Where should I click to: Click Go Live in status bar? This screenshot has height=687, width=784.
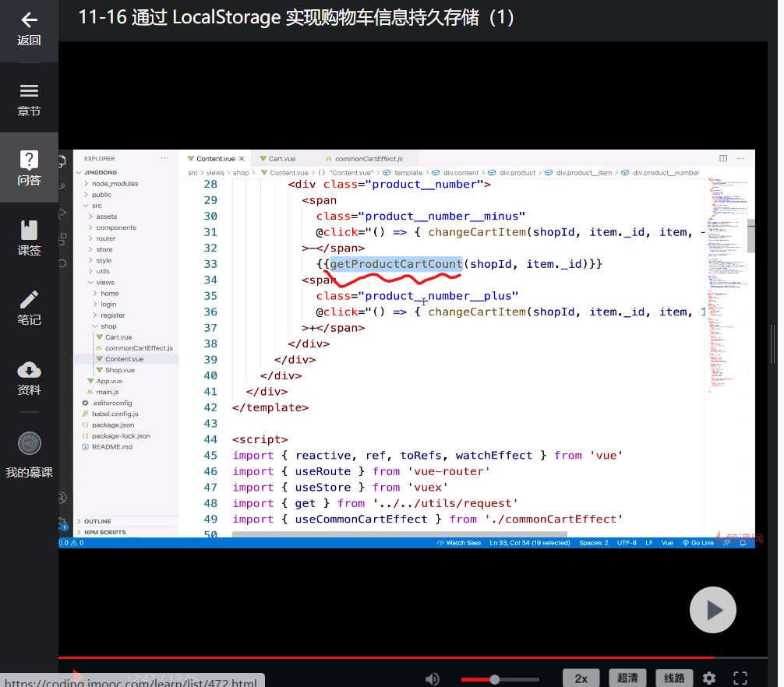(x=698, y=543)
